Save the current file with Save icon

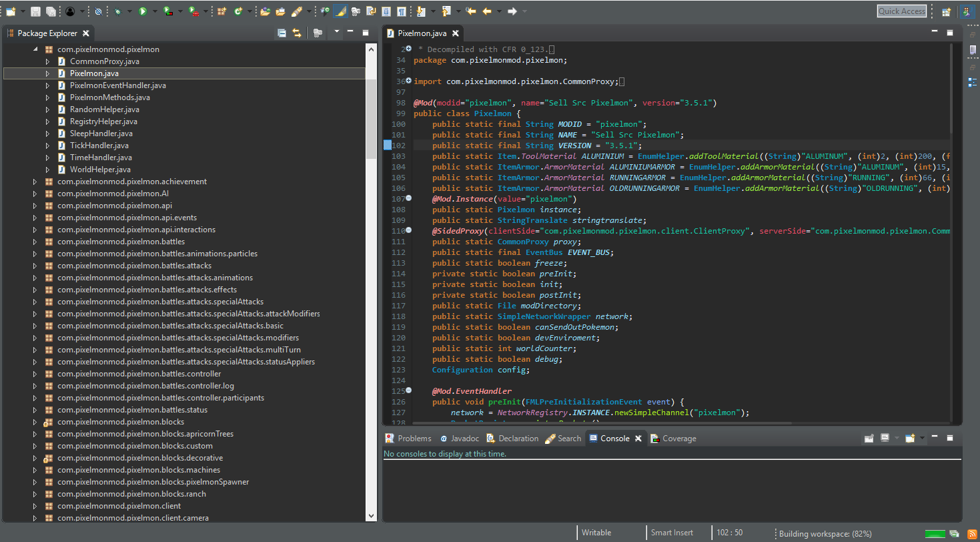tap(35, 11)
